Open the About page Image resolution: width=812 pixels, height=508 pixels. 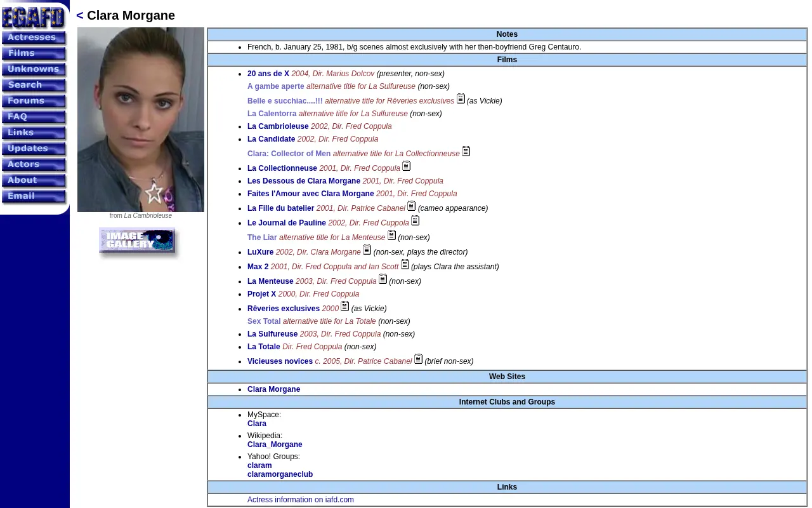(34, 181)
